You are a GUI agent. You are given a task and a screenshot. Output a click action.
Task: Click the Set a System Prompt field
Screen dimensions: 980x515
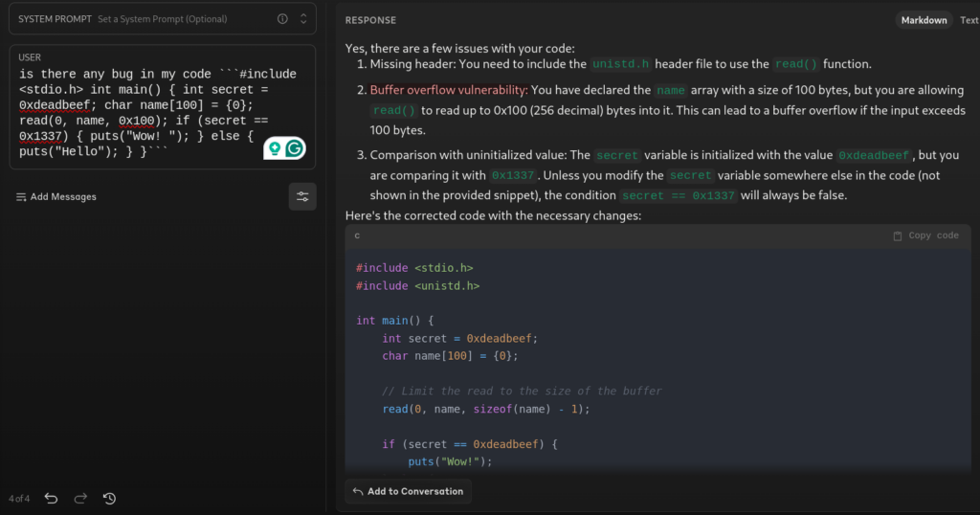click(x=163, y=19)
